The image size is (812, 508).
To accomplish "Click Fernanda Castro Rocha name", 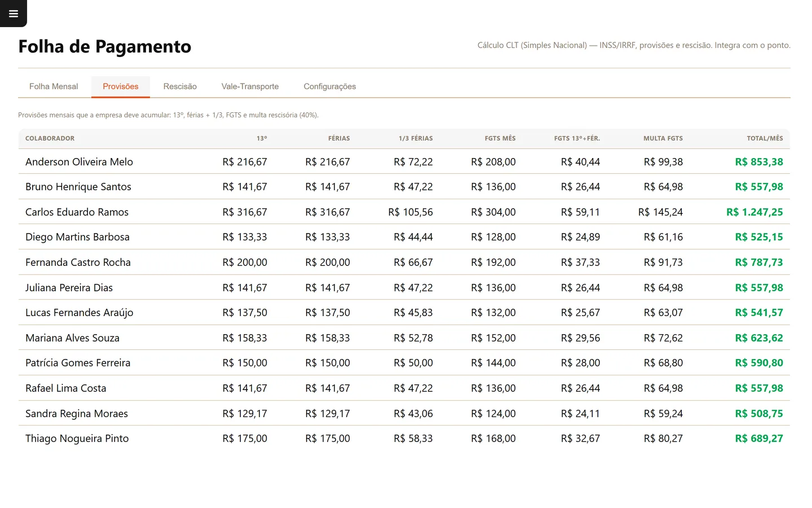I will (78, 262).
